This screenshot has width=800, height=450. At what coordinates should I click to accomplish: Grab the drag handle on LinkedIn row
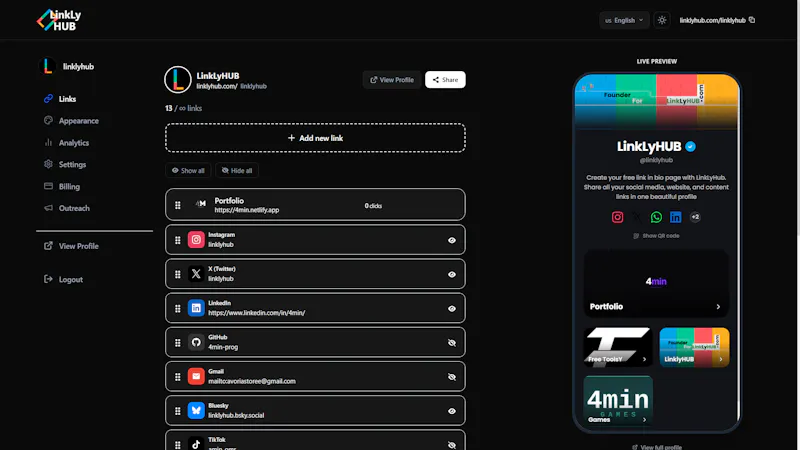click(x=178, y=308)
